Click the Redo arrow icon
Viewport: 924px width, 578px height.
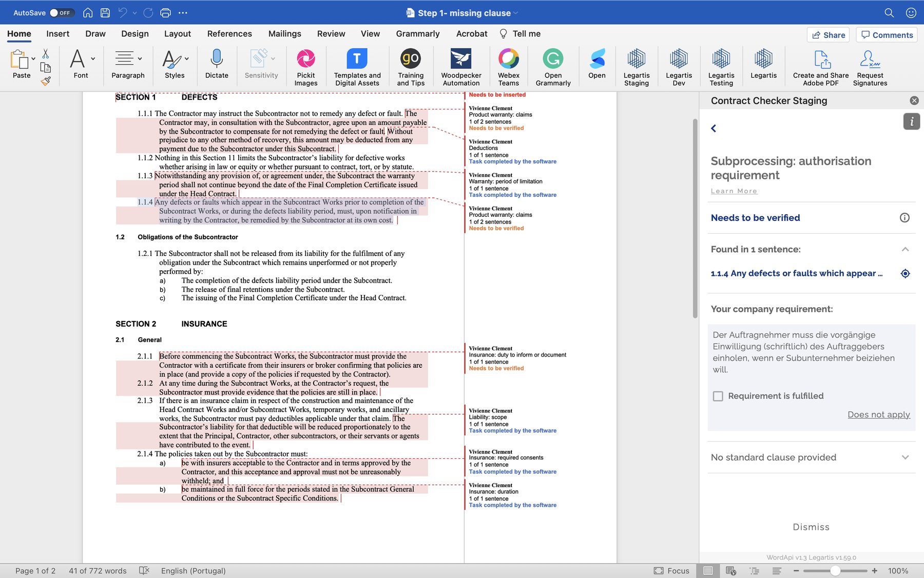tap(148, 13)
